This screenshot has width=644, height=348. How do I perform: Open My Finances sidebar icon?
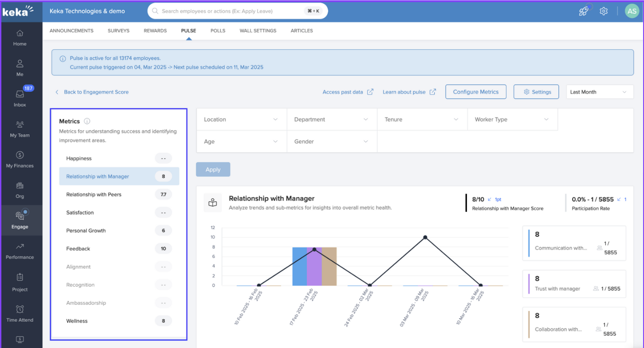pyautogui.click(x=20, y=155)
